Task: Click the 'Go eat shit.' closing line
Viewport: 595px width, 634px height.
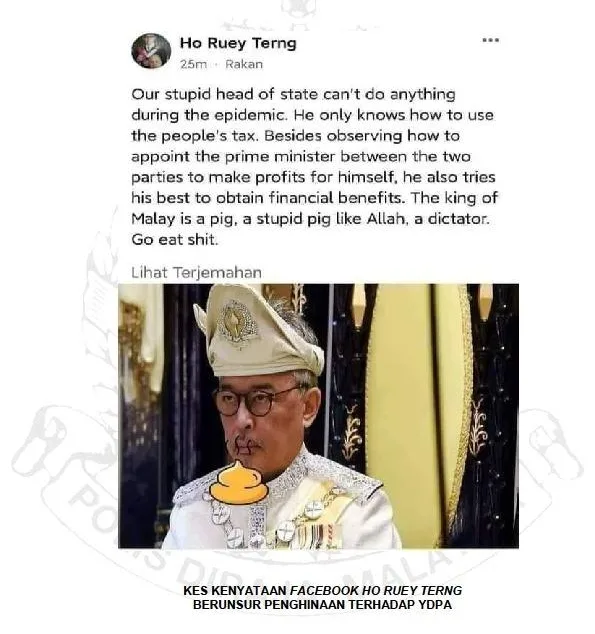Action: click(175, 240)
